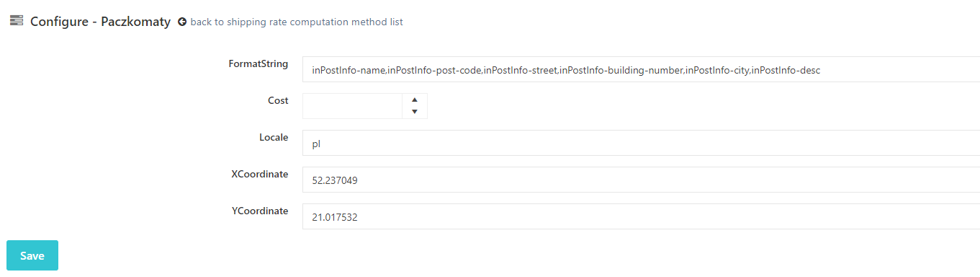The width and height of the screenshot is (980, 277).
Task: Select the XCoordinate field with 52.237049
Action: (x=641, y=180)
